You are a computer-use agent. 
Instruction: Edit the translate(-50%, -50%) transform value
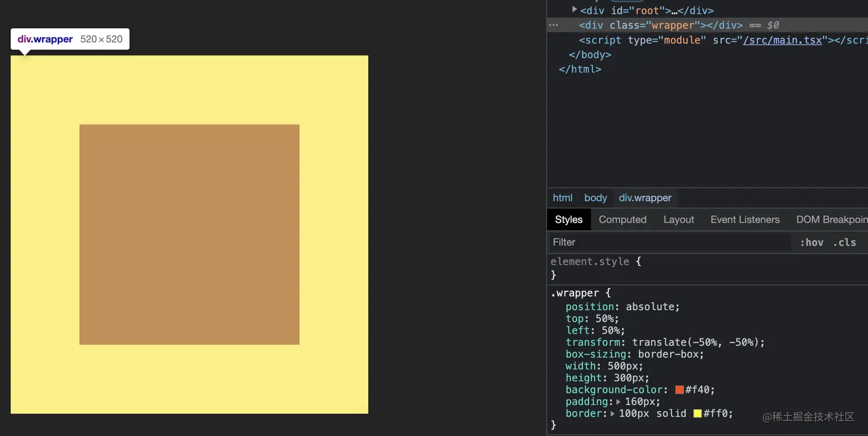coord(695,342)
